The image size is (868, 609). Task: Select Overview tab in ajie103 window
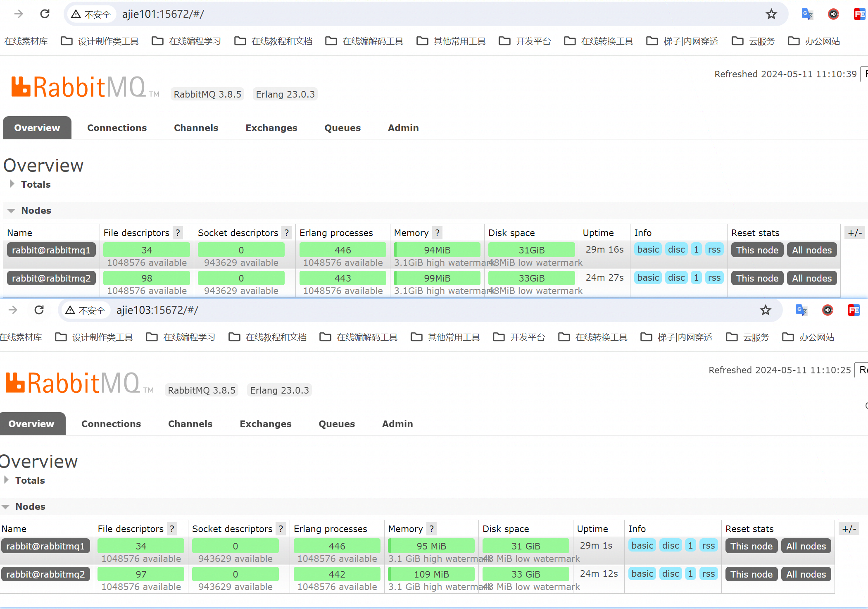coord(31,424)
